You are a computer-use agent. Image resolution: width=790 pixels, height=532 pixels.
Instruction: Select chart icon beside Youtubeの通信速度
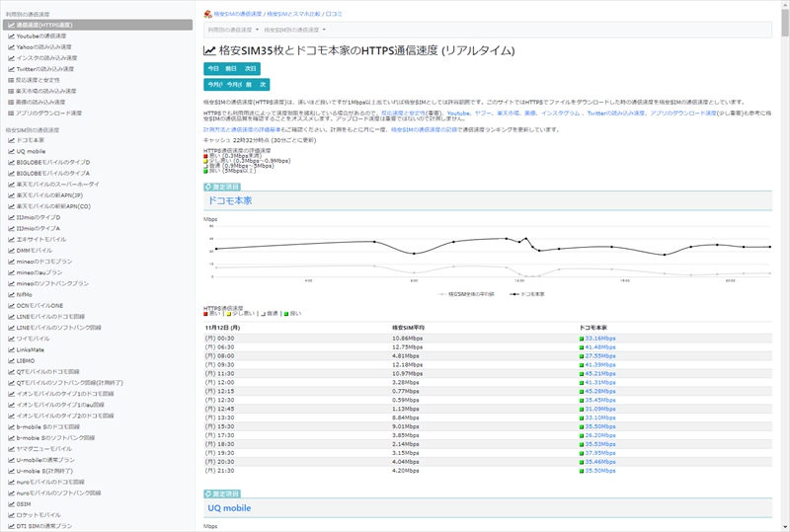tap(11, 37)
